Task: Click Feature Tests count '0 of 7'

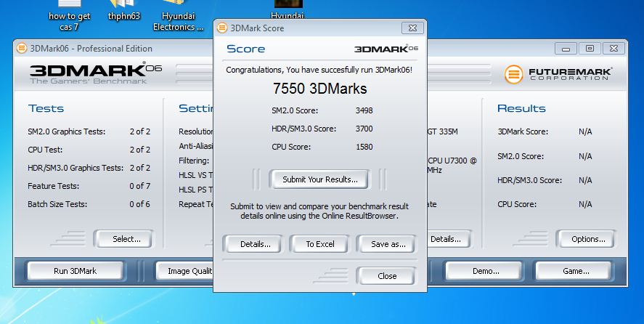Action: tap(140, 186)
